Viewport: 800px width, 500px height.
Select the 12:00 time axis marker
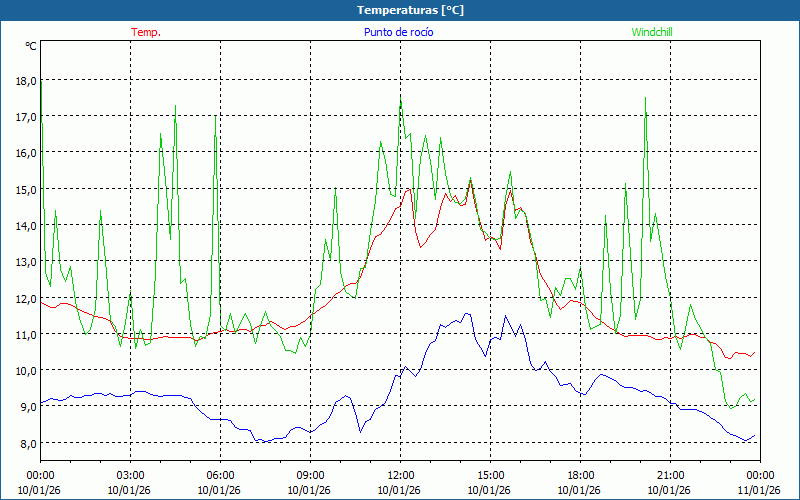coord(400,475)
